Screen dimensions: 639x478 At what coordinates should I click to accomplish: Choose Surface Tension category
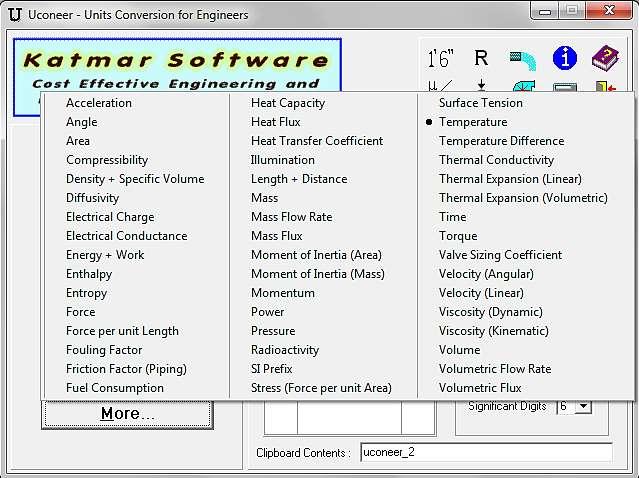[481, 103]
